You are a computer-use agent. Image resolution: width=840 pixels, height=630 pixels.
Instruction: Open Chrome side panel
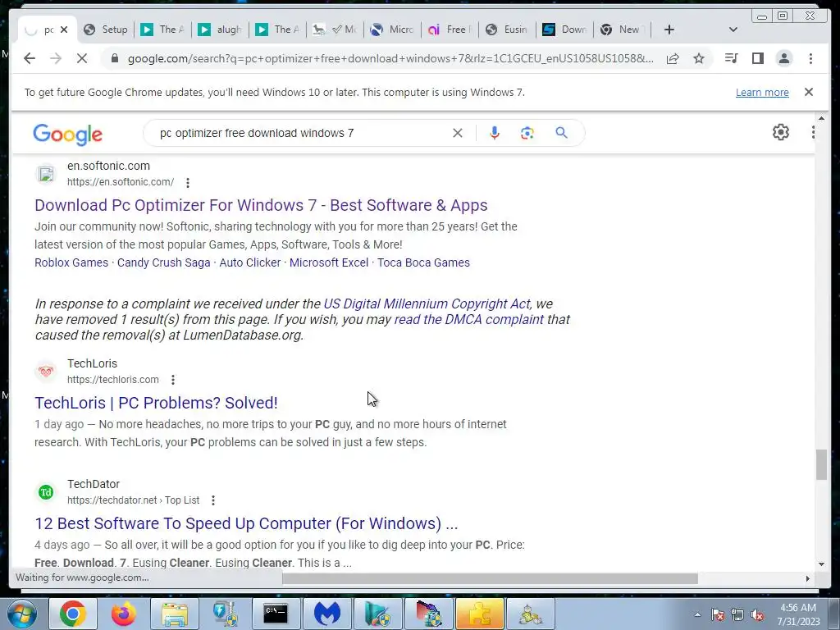click(x=757, y=58)
